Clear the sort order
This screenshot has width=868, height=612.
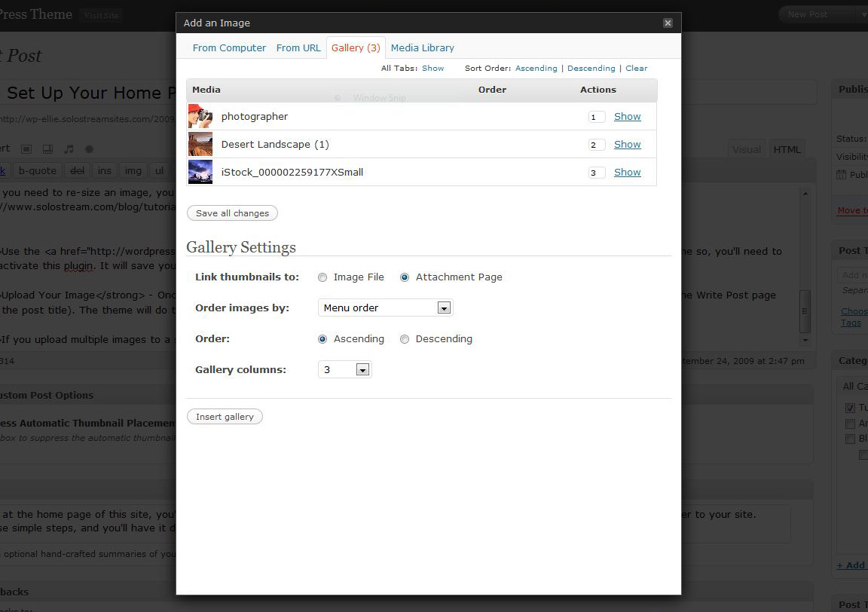point(636,68)
